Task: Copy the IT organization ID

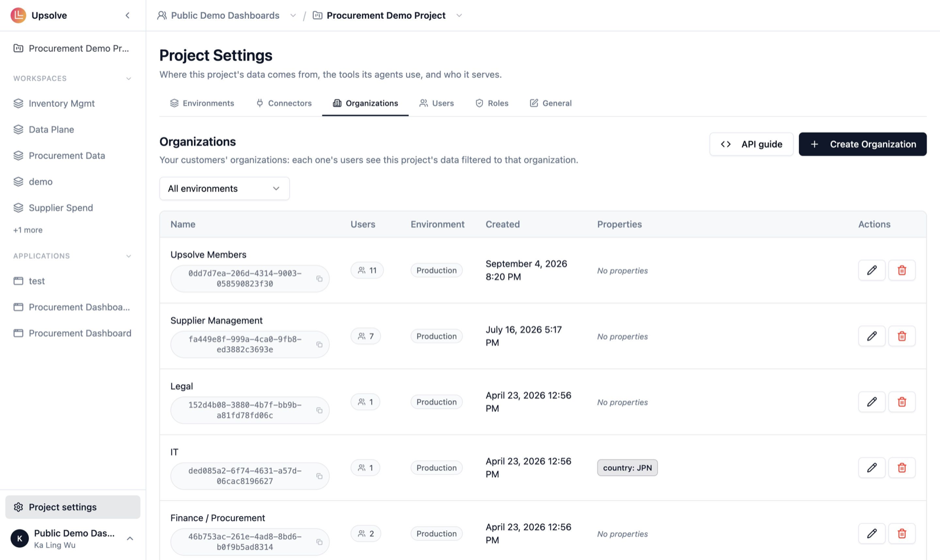Action: 320,476
